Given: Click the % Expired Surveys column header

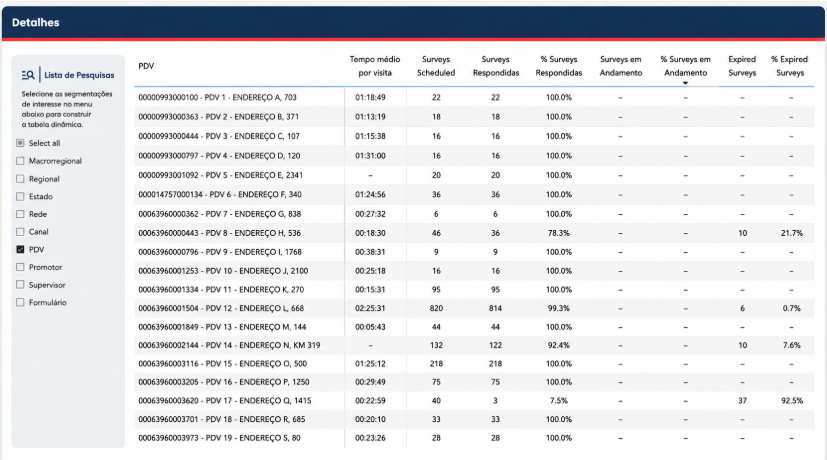Looking at the screenshot, I should (790, 66).
